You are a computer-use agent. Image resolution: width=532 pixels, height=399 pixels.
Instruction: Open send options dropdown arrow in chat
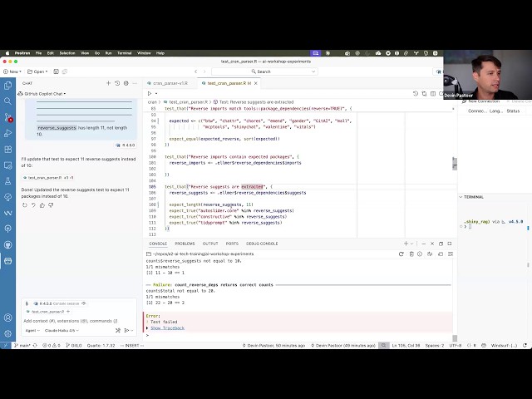pos(132,330)
